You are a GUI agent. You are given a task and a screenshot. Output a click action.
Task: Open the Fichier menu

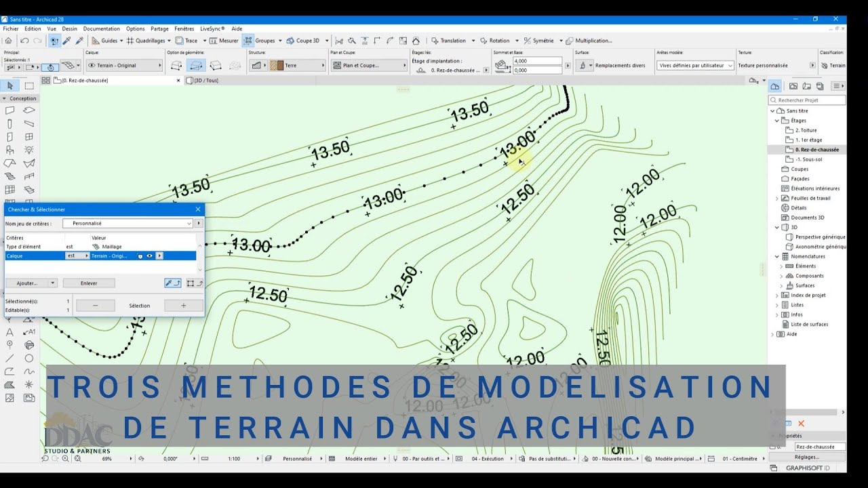[x=11, y=28]
